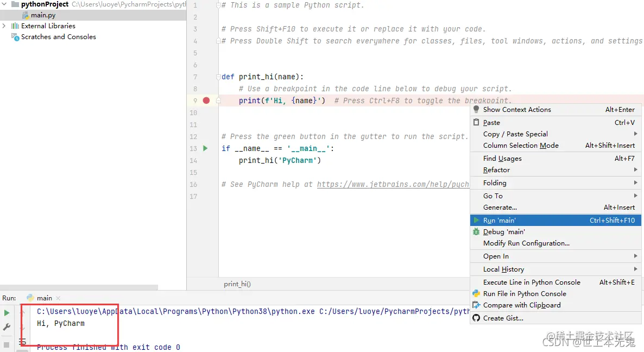Select Scratches and Consoles item
This screenshot has width=644, height=352.
58,37
